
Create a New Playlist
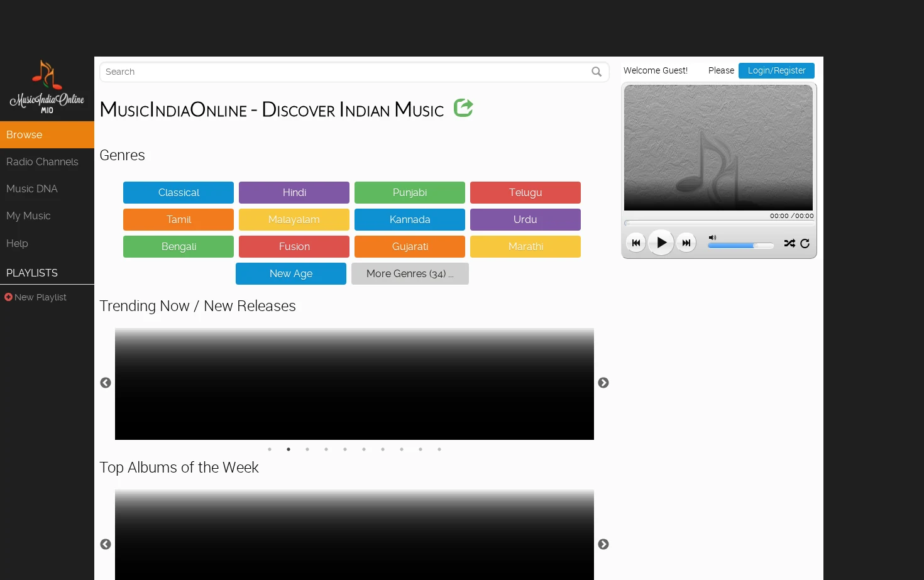40,297
